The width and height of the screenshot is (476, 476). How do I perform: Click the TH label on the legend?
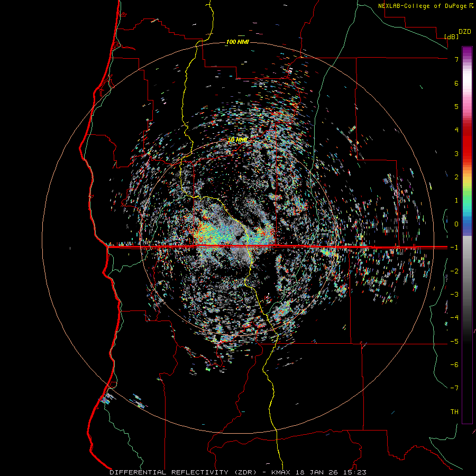coord(454,411)
